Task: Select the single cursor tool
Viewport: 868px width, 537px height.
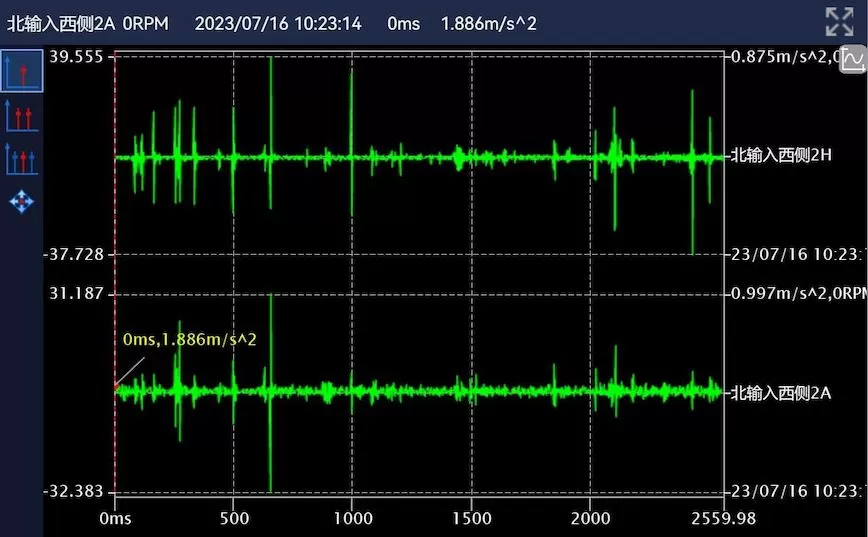Action: pyautogui.click(x=22, y=71)
